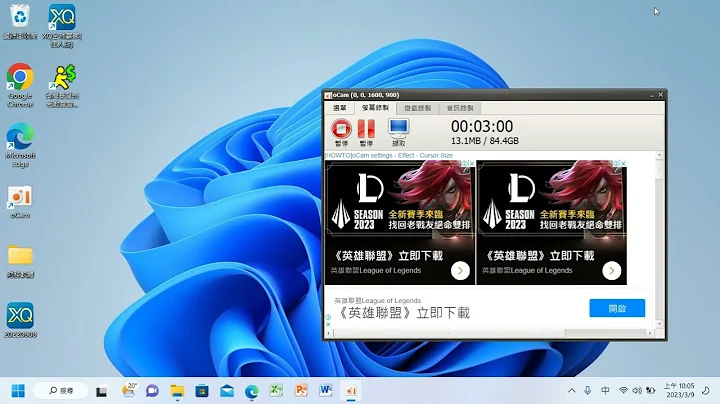Viewport: 720px width, 404px height.
Task: Click the 00:03:00 recording timer in oCam
Action: click(x=482, y=126)
